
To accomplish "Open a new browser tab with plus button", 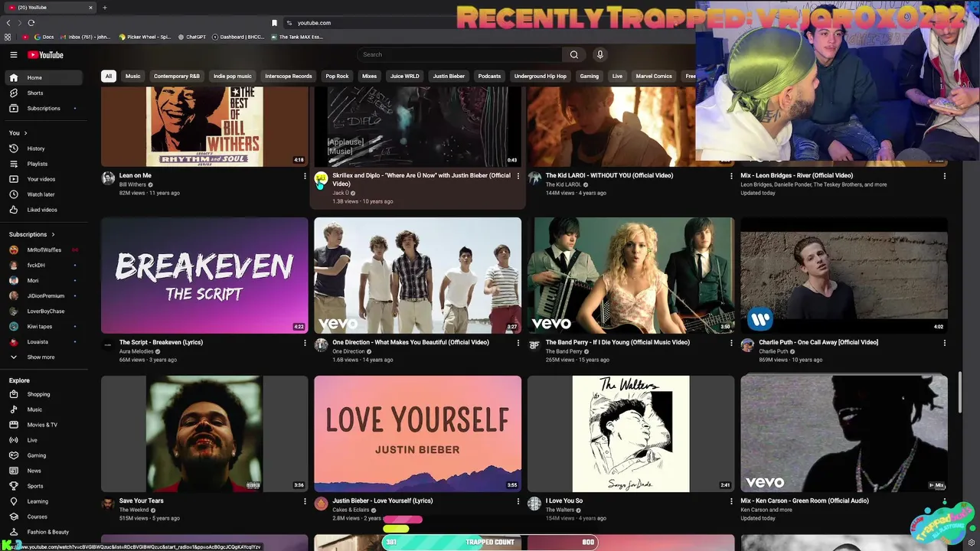I will [105, 8].
